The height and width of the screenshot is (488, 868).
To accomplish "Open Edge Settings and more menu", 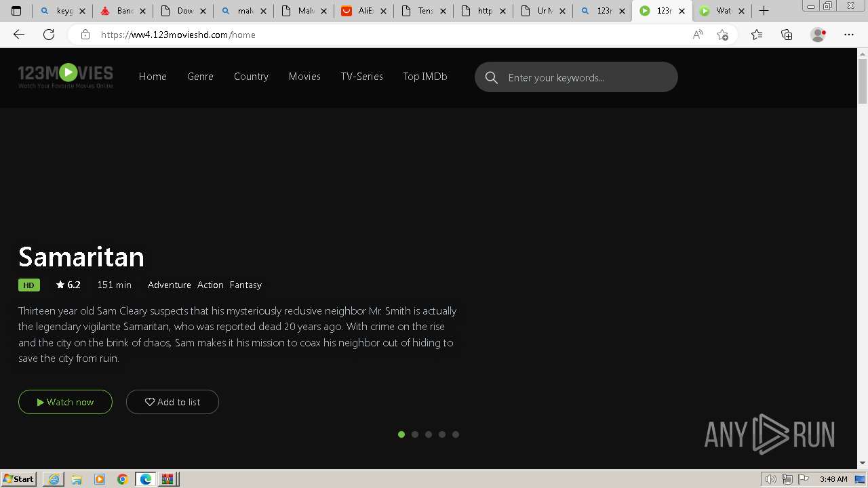I will [x=849, y=35].
